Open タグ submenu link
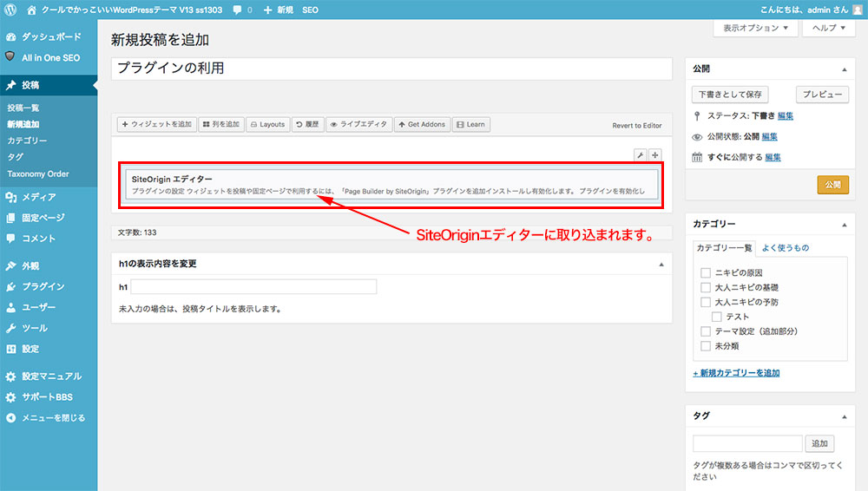This screenshot has height=491, width=868. (16, 157)
